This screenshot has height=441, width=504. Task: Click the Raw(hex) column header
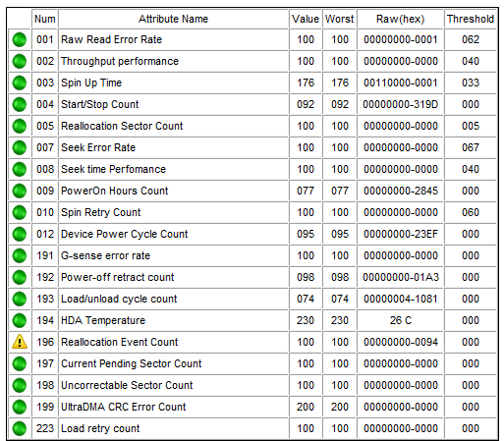tap(400, 19)
